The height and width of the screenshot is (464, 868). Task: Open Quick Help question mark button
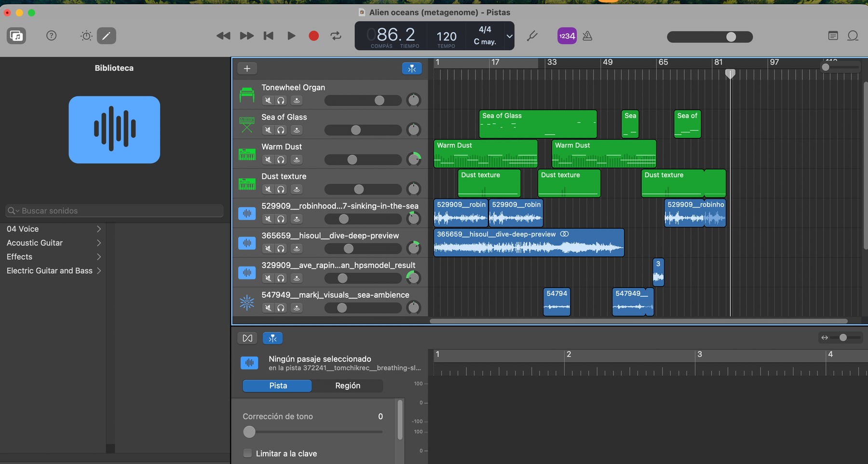tap(52, 36)
